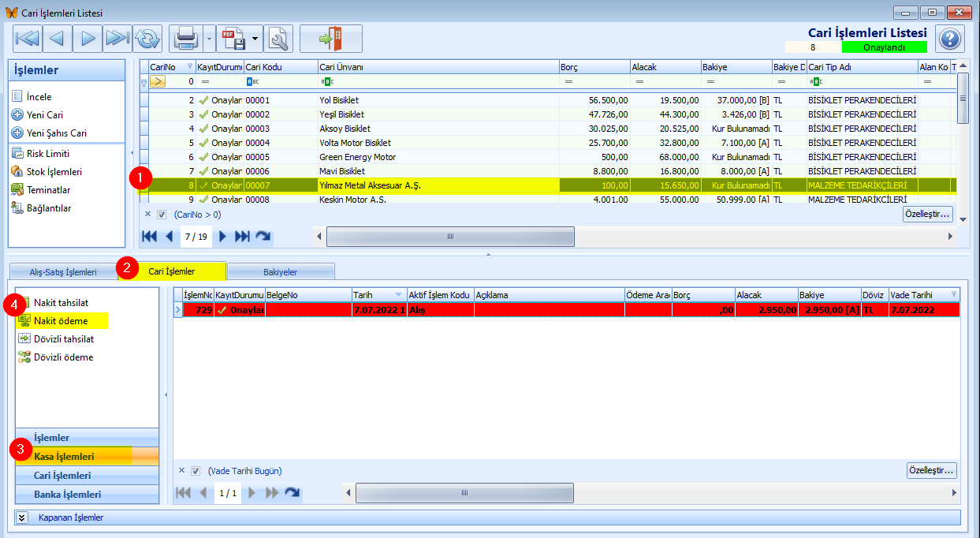980x538 pixels.
Task: Click the upper grid horizontal scrollbar thumb
Action: coord(450,236)
